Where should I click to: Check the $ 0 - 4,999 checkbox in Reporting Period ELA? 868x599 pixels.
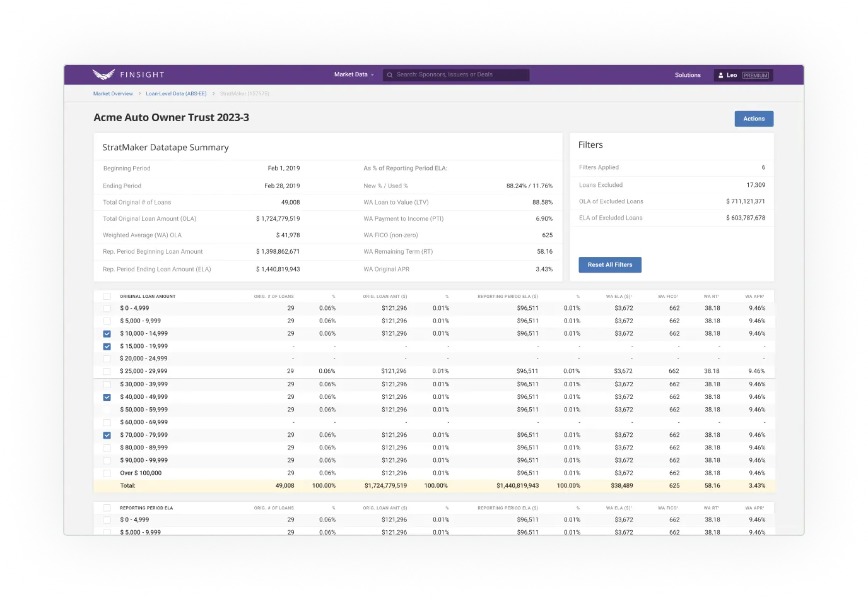pos(107,520)
